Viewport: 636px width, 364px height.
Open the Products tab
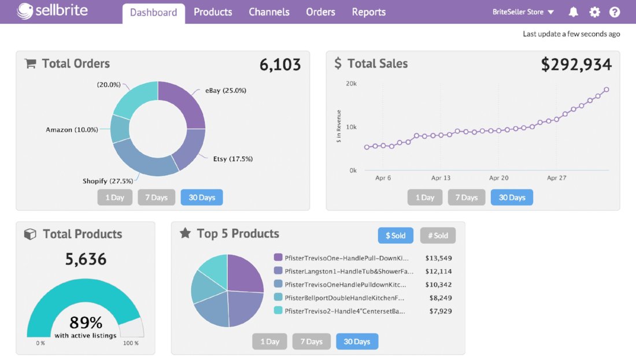(x=213, y=12)
